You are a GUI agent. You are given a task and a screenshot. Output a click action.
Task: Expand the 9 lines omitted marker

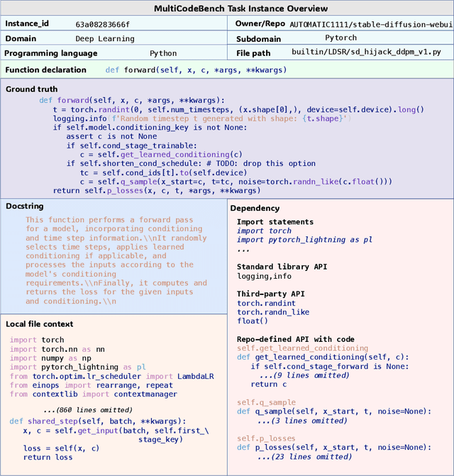click(x=294, y=375)
